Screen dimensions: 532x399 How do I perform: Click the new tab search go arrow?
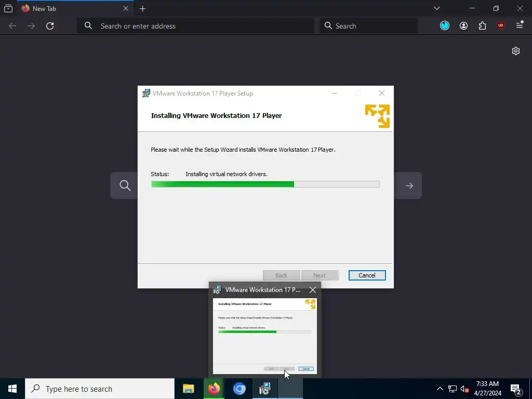(x=409, y=185)
